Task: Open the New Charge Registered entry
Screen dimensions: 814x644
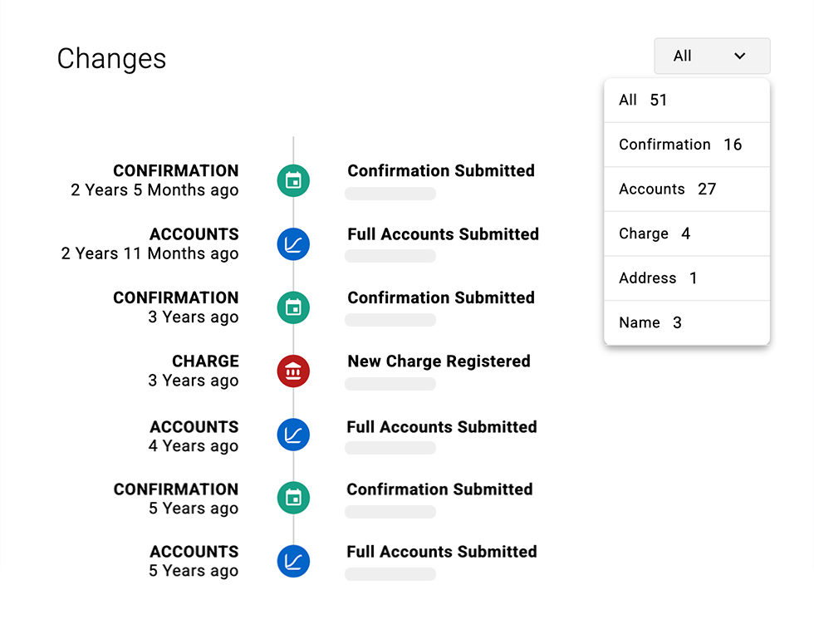Action: 439,361
